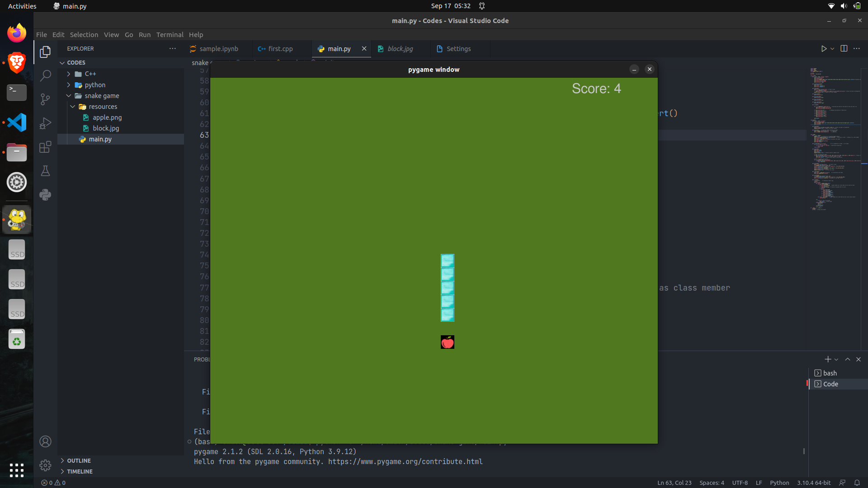Click Ln 63, Col 23 to go to line

674,483
